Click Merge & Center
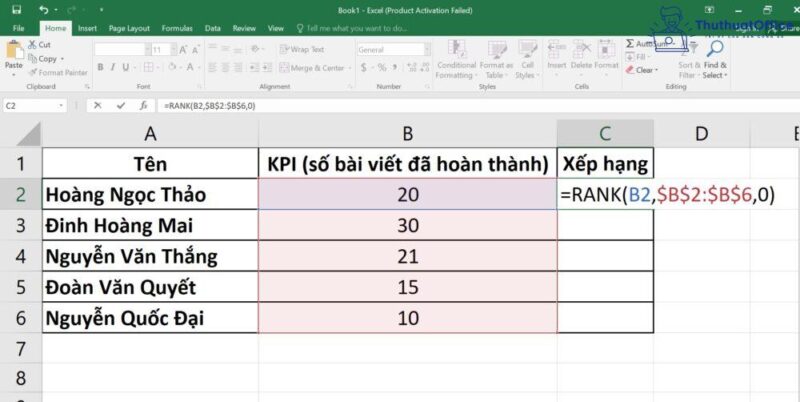The image size is (800, 402). (x=312, y=67)
